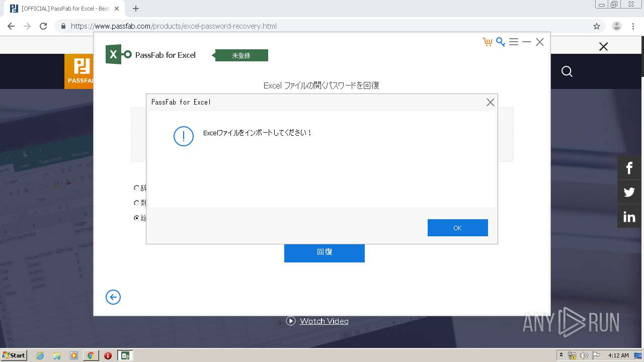Click the 未登録 unregistered badge

click(239, 55)
